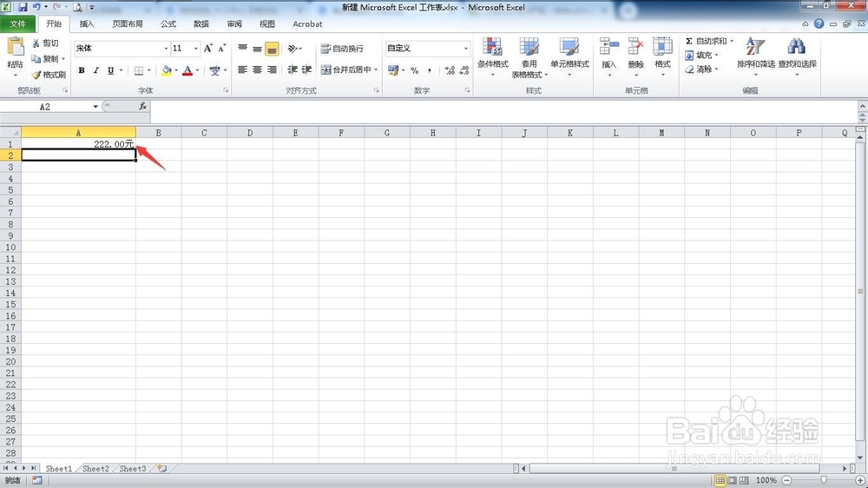Click the column A header

79,133
